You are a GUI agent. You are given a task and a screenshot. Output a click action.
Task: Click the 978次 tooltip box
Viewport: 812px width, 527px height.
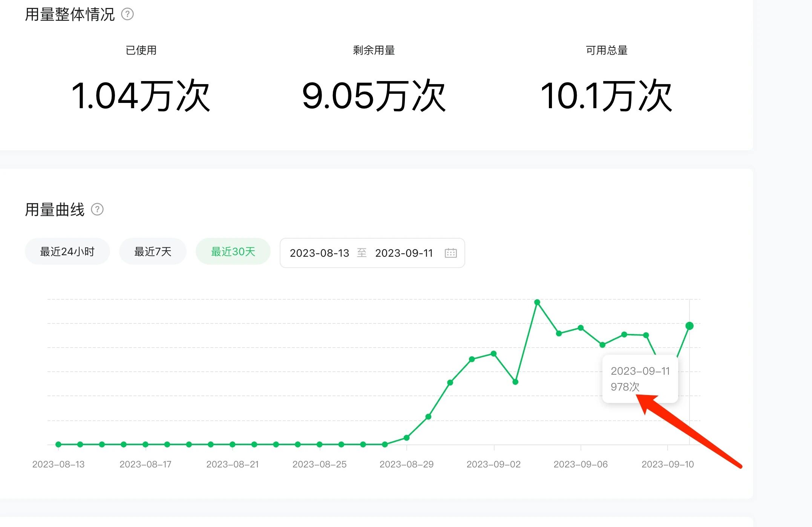pos(640,379)
